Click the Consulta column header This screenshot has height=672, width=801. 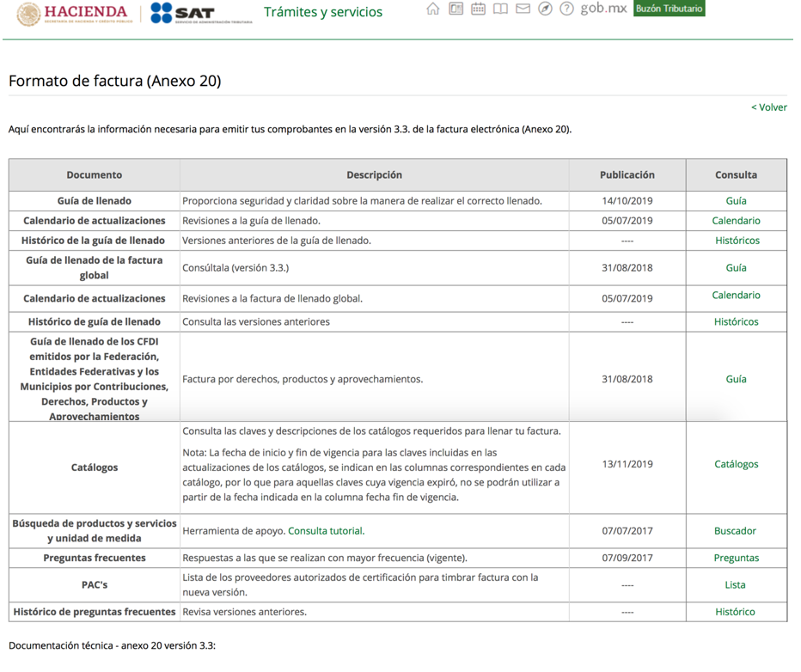pos(737,174)
